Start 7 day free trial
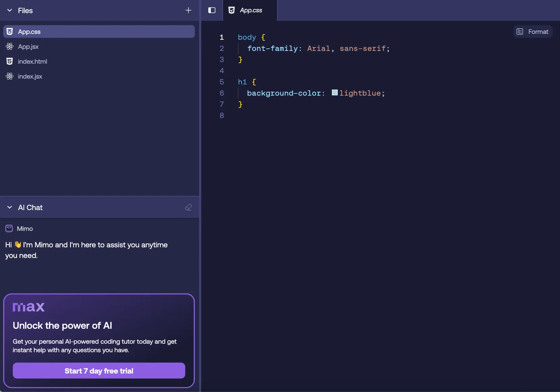Image resolution: width=560 pixels, height=392 pixels. [99, 370]
